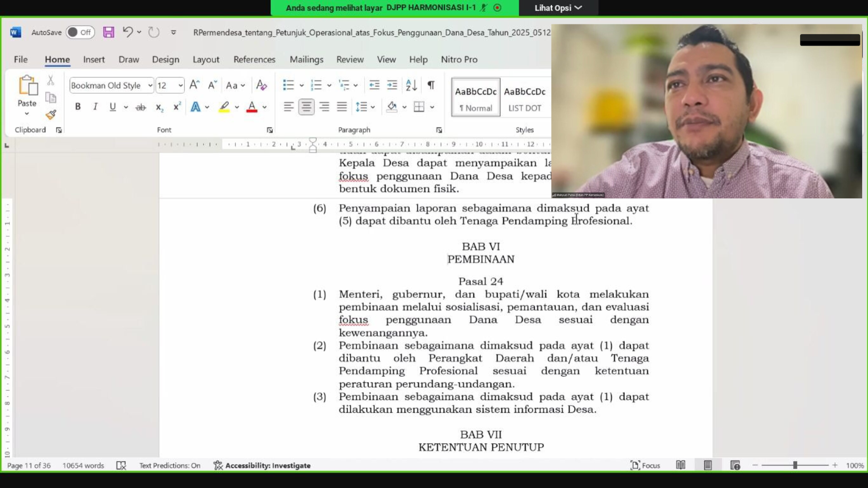Viewport: 868px width, 488px height.
Task: Undo the last action
Action: (x=127, y=32)
